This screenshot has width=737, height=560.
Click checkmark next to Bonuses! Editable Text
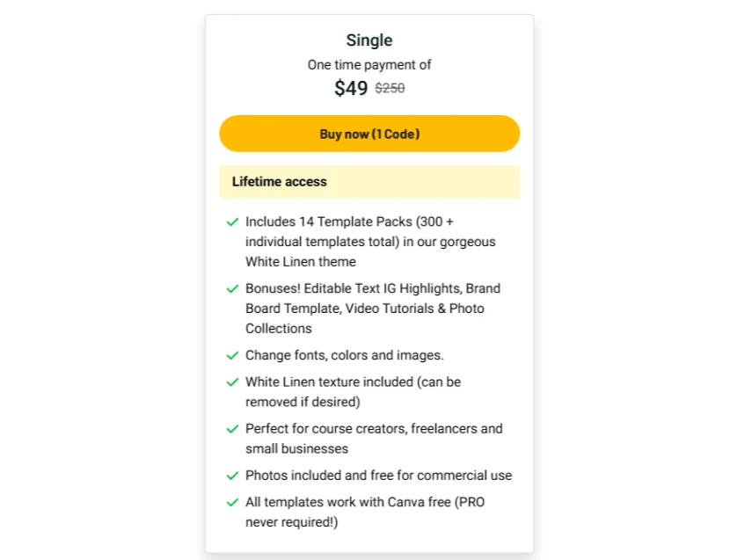(x=233, y=288)
